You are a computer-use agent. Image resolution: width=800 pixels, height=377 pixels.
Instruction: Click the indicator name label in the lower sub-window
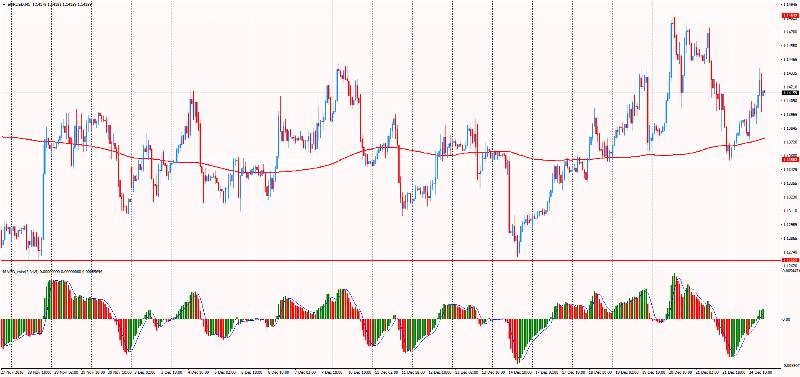coord(53,272)
